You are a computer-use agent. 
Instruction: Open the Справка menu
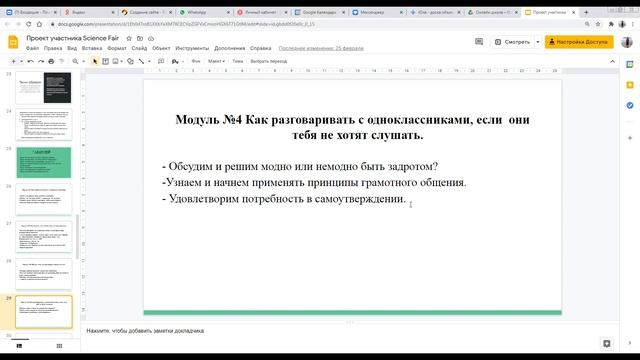pyautogui.click(x=260, y=48)
